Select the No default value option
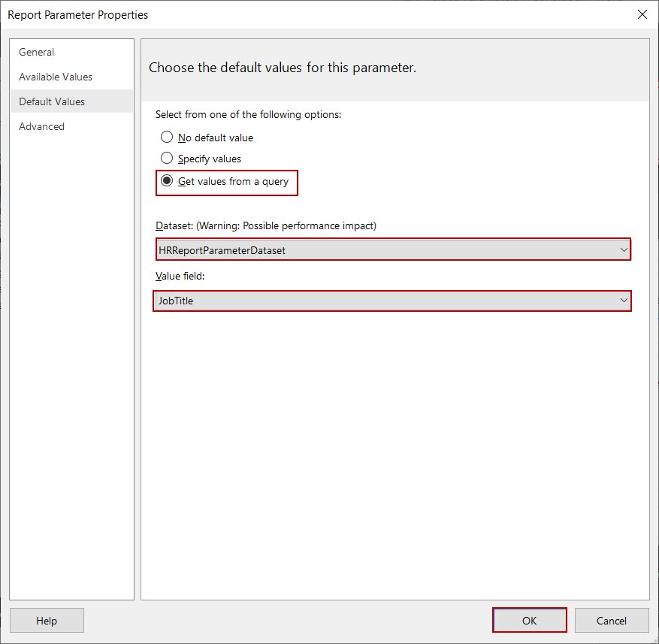The image size is (659, 644). (167, 138)
